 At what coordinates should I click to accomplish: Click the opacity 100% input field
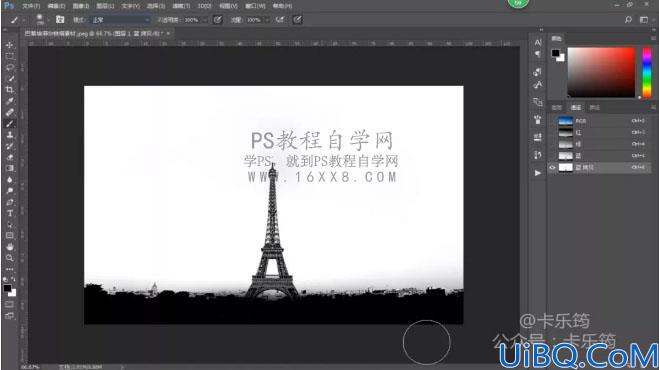point(191,20)
